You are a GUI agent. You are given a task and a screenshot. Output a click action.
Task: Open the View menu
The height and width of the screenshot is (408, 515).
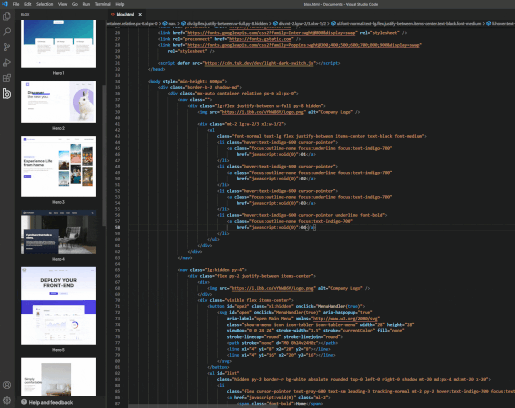62,4
